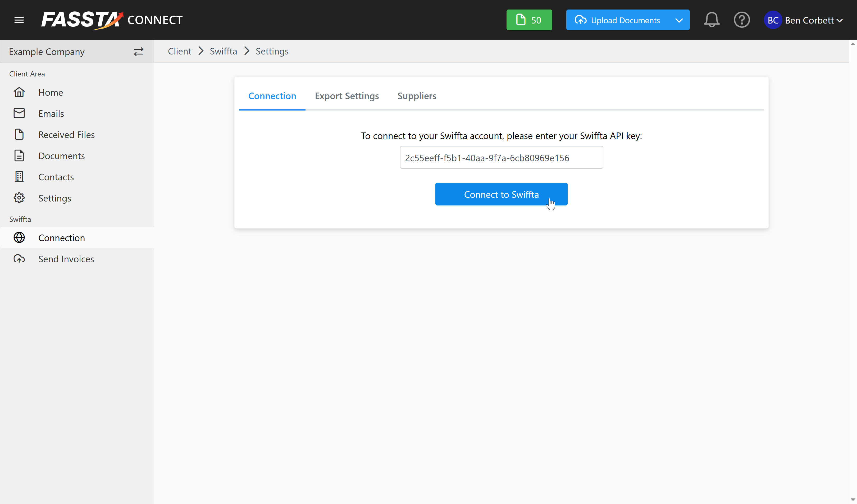
Task: Open the Ben Corbett user menu
Action: pyautogui.click(x=803, y=20)
